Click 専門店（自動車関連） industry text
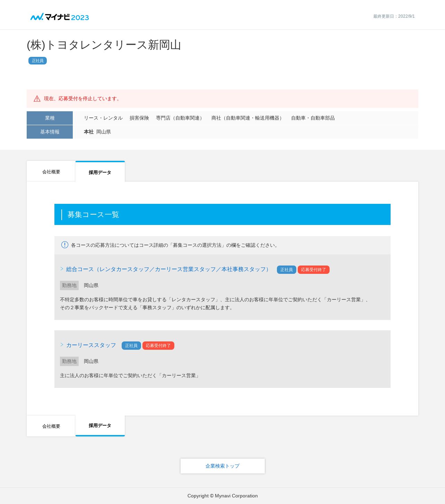Image resolution: width=445 pixels, height=504 pixels. point(180,118)
